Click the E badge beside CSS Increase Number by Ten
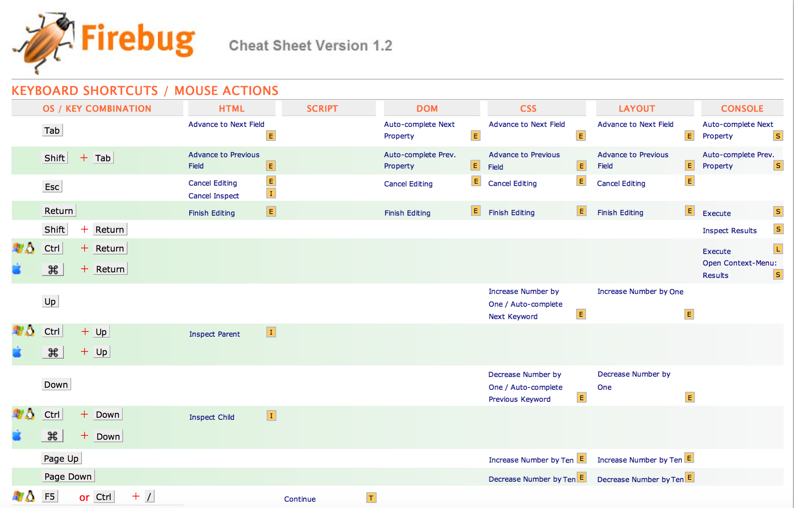Screen dimensions: 794x508 (x=581, y=458)
